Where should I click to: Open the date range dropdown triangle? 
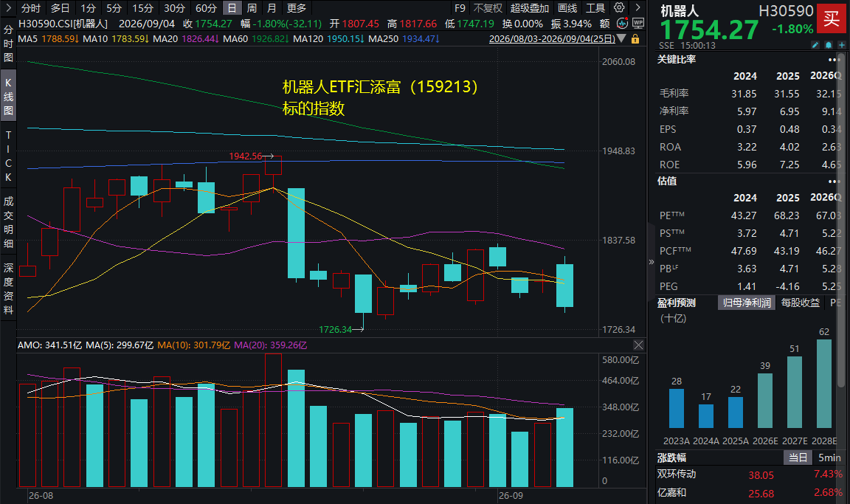(x=622, y=39)
